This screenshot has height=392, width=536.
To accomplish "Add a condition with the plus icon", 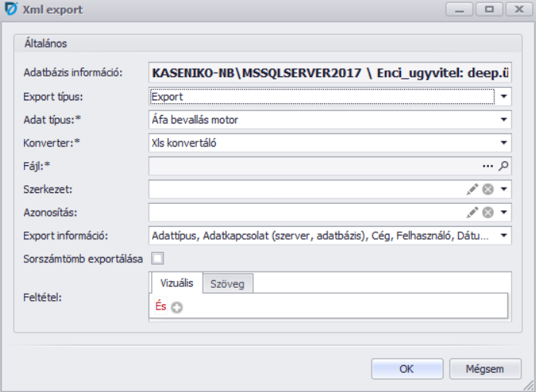I will pyautogui.click(x=176, y=307).
